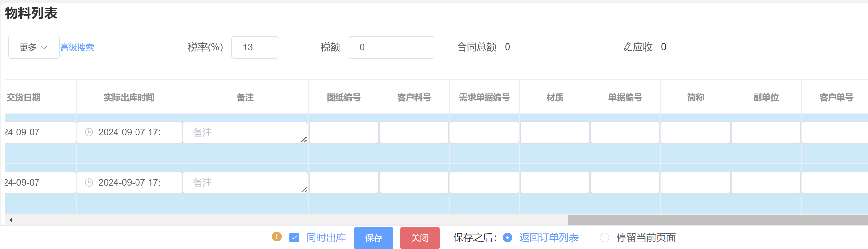The width and height of the screenshot is (868, 249).
Task: Select the 返回订单列表 radio option
Action: pyautogui.click(x=507, y=238)
